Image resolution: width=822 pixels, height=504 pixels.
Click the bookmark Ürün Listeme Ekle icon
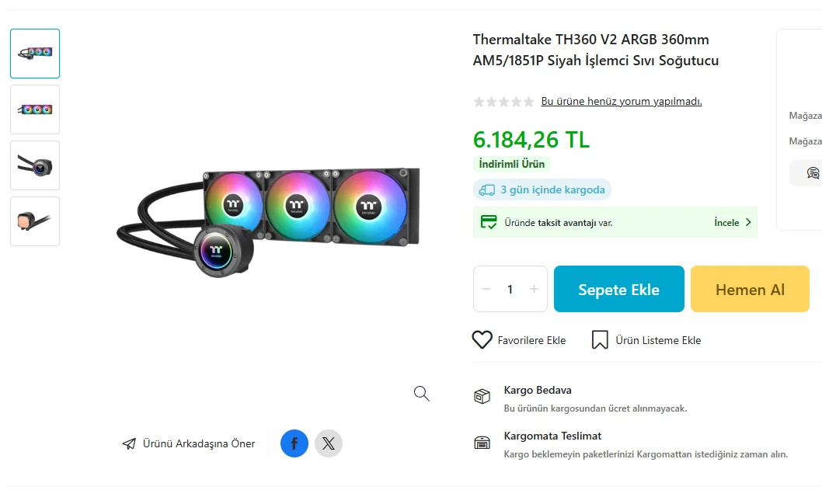tap(600, 340)
